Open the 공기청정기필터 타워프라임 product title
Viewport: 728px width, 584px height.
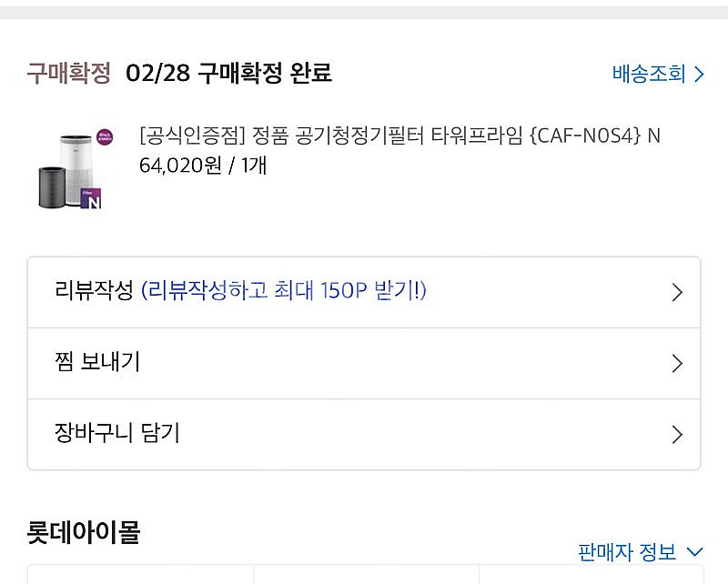pos(400,136)
